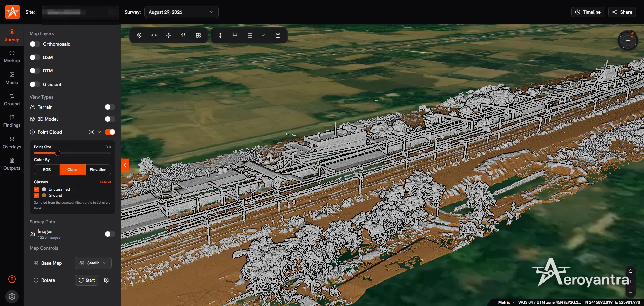Uncheck the Unclassified class checkbox
The height and width of the screenshot is (306, 644).
(x=37, y=189)
